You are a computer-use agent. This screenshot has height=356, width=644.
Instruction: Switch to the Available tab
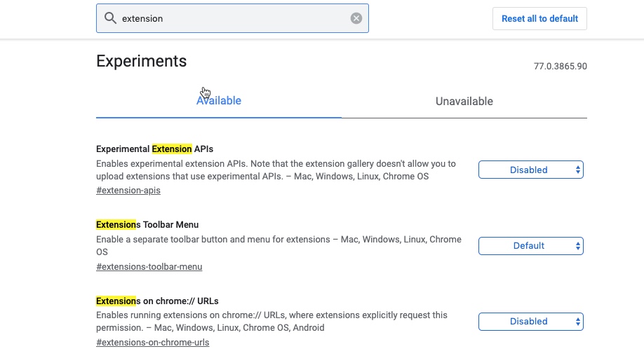(x=218, y=101)
